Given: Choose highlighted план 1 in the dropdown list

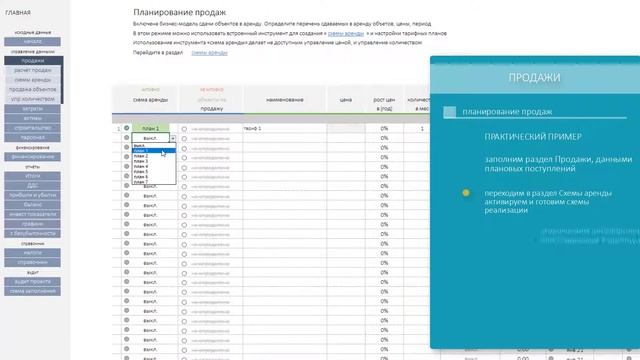Looking at the screenshot, I should click(154, 151).
